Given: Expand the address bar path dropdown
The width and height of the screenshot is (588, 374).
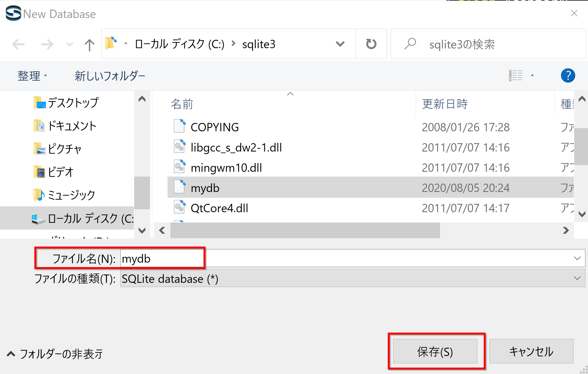Looking at the screenshot, I should pos(340,44).
